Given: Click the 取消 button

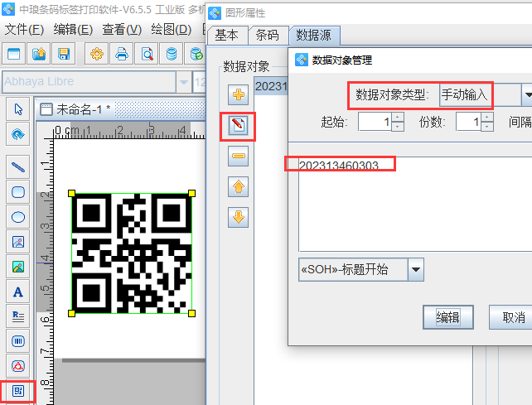Looking at the screenshot, I should click(x=512, y=317).
